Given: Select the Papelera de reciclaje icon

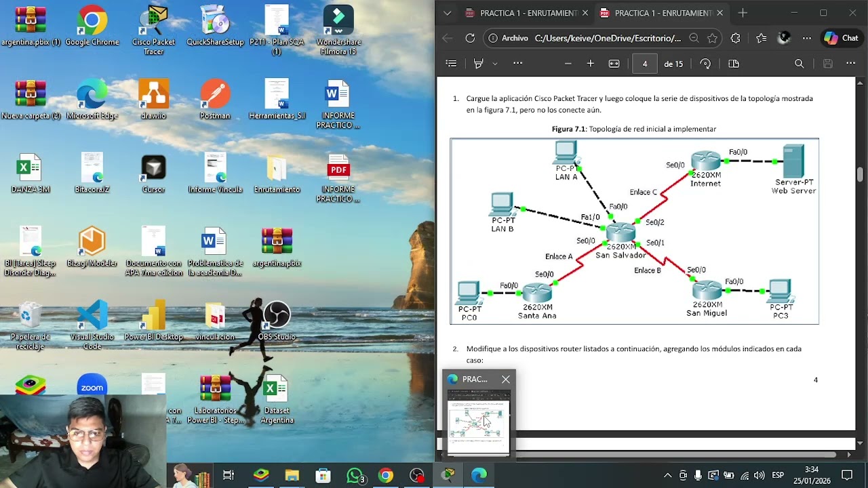Looking at the screenshot, I should 31,325.
